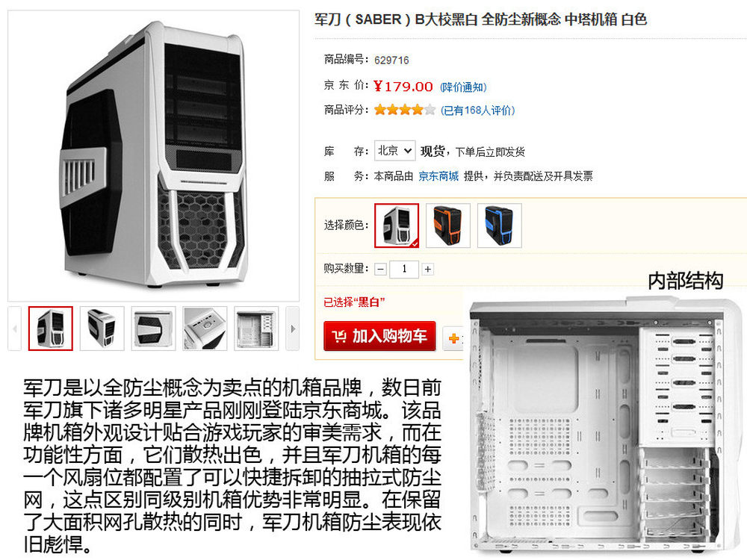Click the orange plus icon beside cart button
The width and height of the screenshot is (747, 560).
click(453, 338)
